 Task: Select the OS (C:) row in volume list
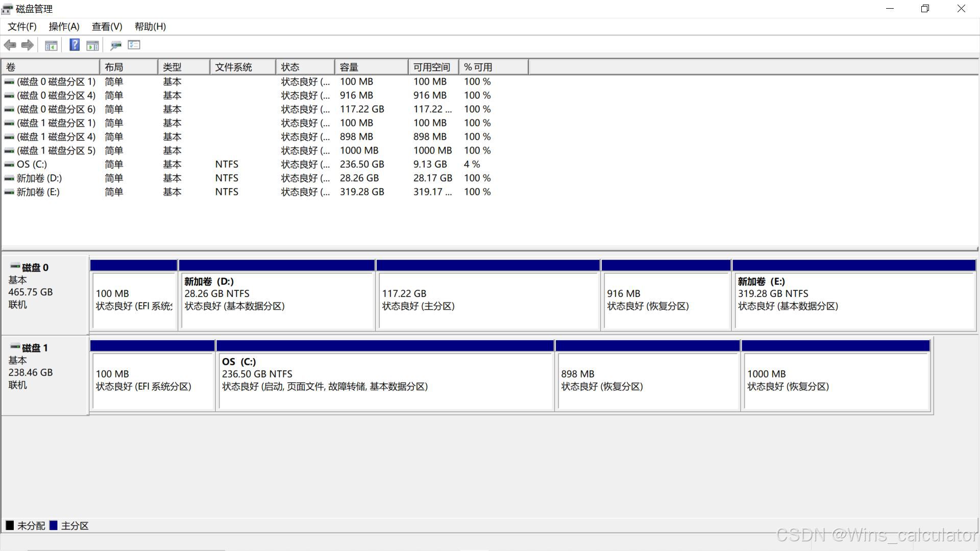[x=32, y=164]
